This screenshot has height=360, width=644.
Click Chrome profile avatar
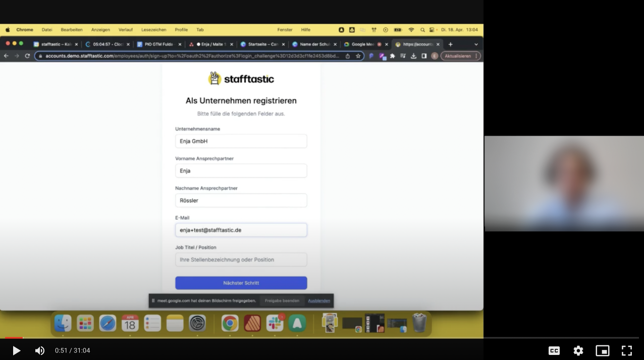[435, 56]
